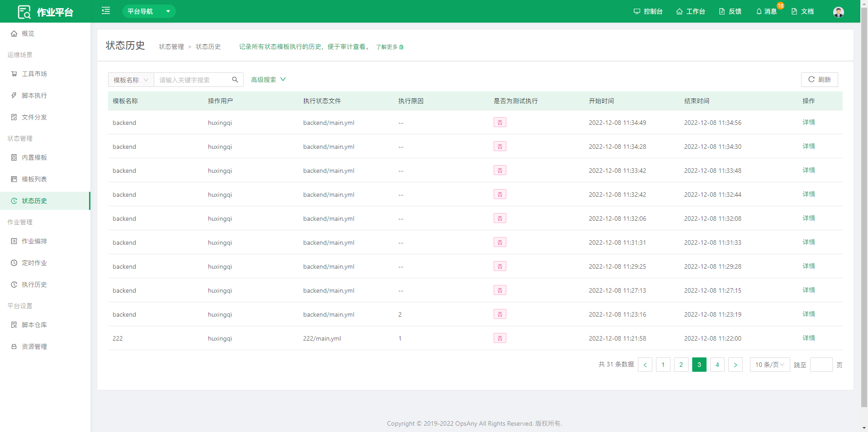This screenshot has width=868, height=432.
Task: Select 状态历史 in the sidebar
Action: [x=45, y=201]
